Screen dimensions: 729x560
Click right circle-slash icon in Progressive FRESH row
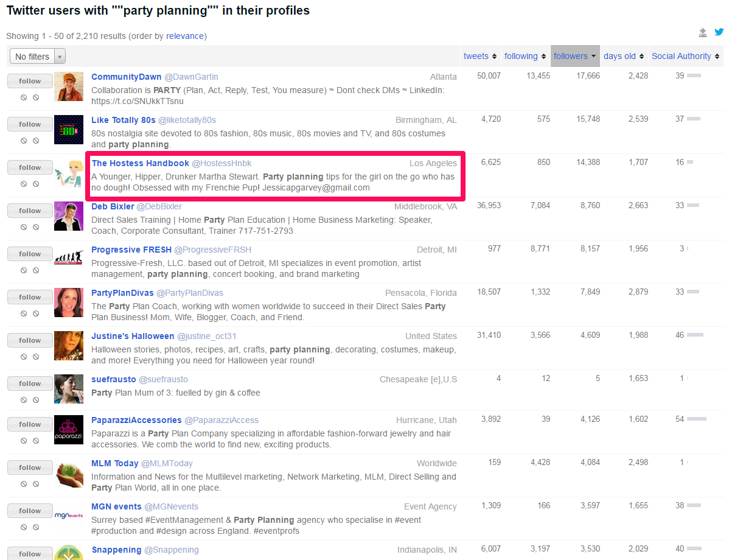(36, 270)
